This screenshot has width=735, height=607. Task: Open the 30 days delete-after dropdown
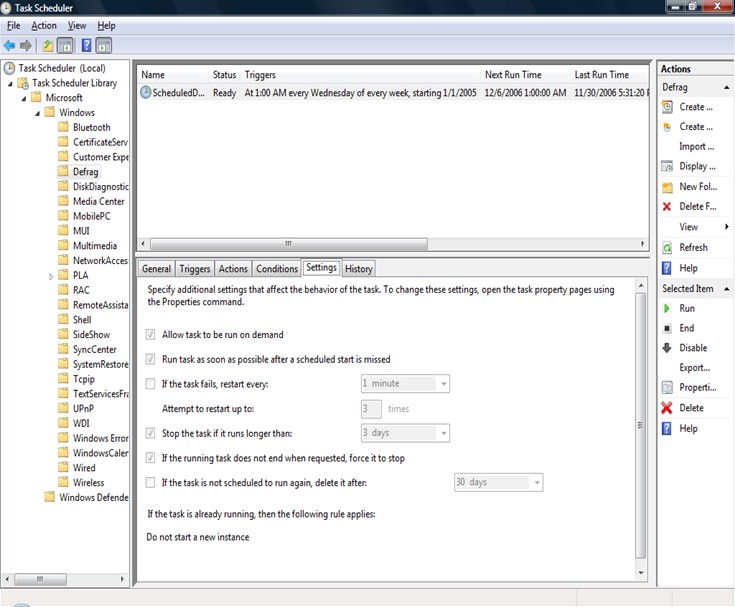498,482
